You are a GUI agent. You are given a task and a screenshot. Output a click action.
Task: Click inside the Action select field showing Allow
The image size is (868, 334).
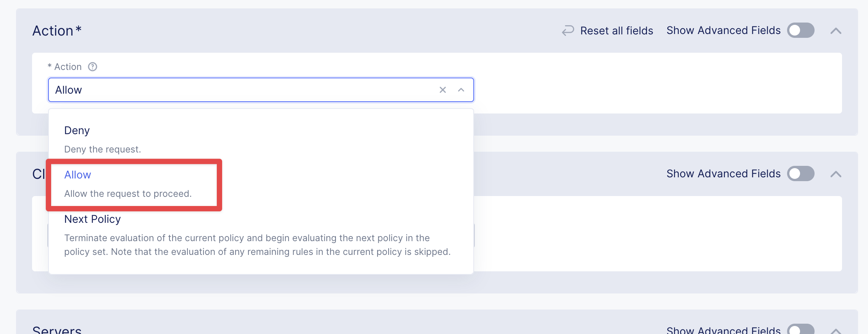tap(244, 90)
